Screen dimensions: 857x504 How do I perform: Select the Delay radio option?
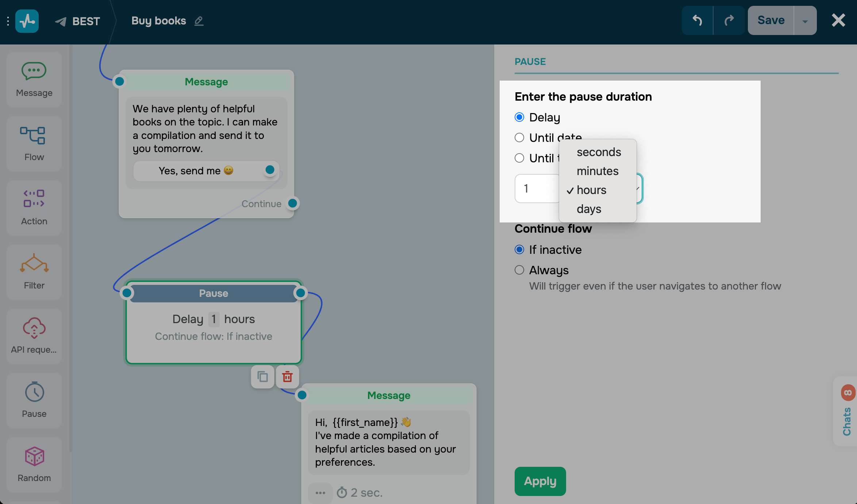[519, 117]
